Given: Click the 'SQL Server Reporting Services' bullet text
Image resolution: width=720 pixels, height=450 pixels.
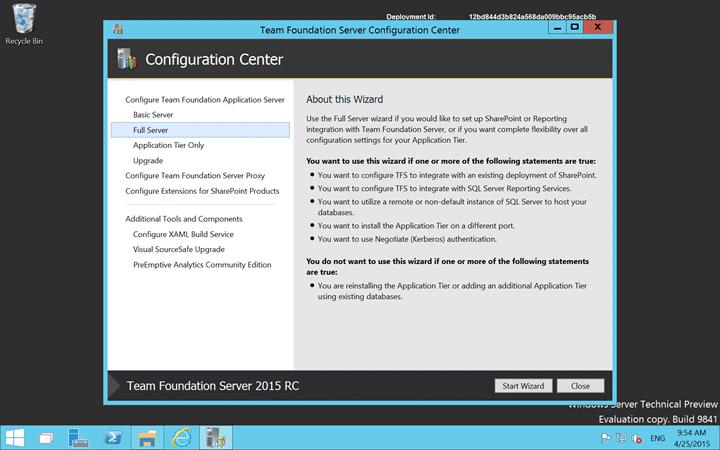Looking at the screenshot, I should [x=444, y=188].
